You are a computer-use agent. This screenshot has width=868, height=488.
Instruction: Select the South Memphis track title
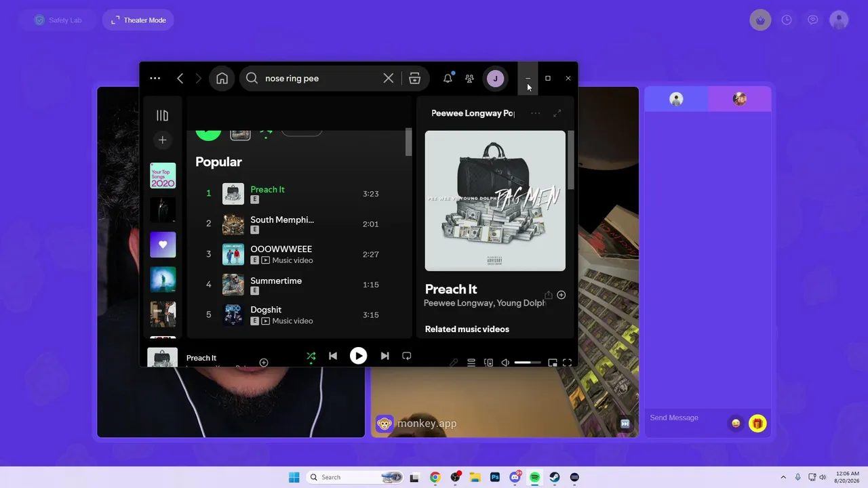[282, 220]
